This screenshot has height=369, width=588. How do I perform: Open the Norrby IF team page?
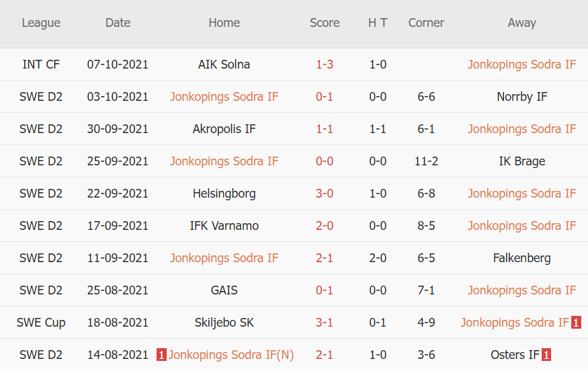pyautogui.click(x=521, y=97)
